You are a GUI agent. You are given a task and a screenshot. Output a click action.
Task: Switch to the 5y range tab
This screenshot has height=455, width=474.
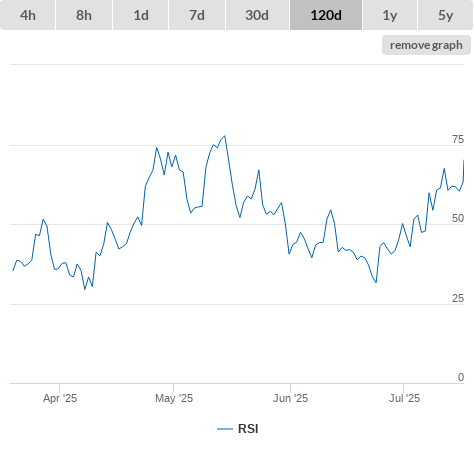445,15
